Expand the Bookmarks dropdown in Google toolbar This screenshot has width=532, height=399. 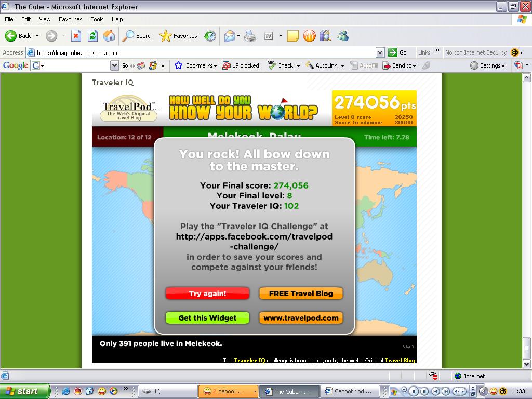(216, 66)
